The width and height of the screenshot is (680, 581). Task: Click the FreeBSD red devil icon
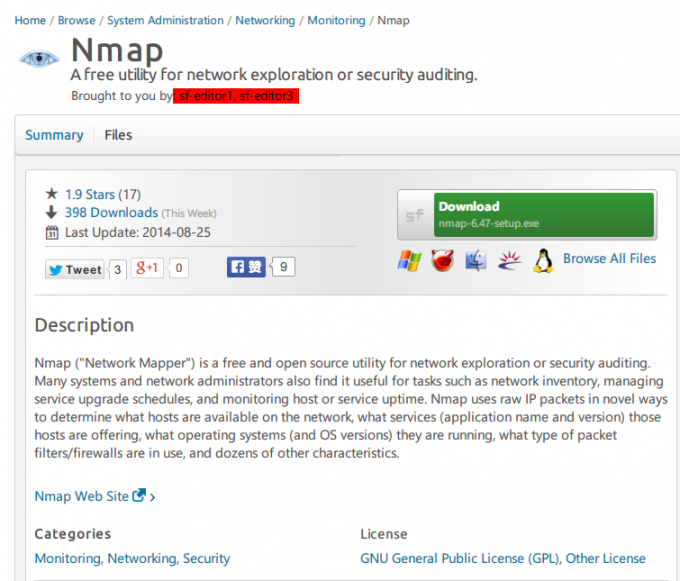(x=442, y=261)
